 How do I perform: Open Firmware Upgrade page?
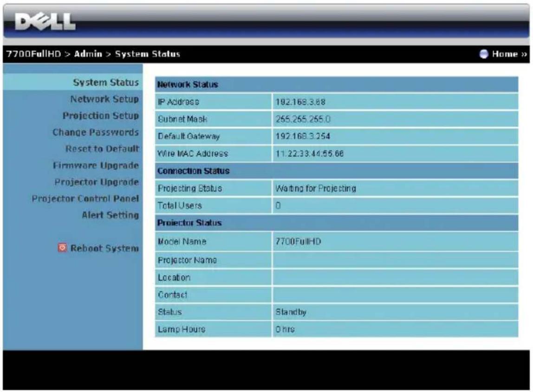tap(96, 166)
